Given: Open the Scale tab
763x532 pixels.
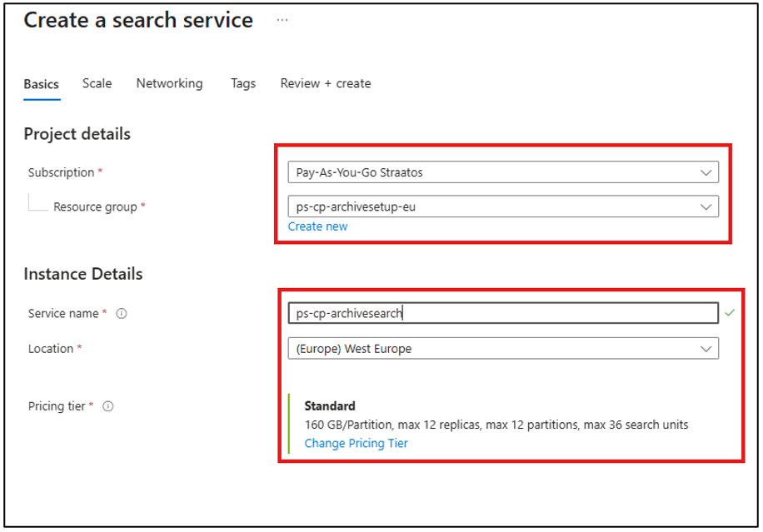Looking at the screenshot, I should pyautogui.click(x=97, y=83).
